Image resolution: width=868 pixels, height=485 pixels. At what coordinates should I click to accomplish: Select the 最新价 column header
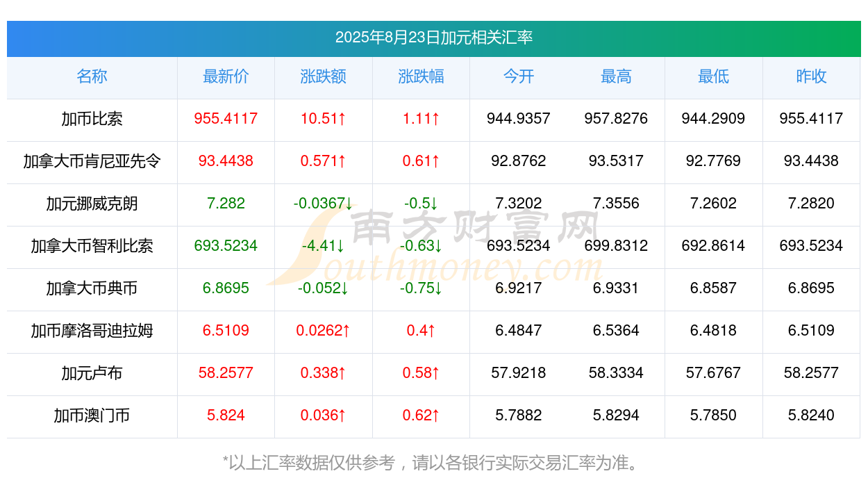point(226,76)
